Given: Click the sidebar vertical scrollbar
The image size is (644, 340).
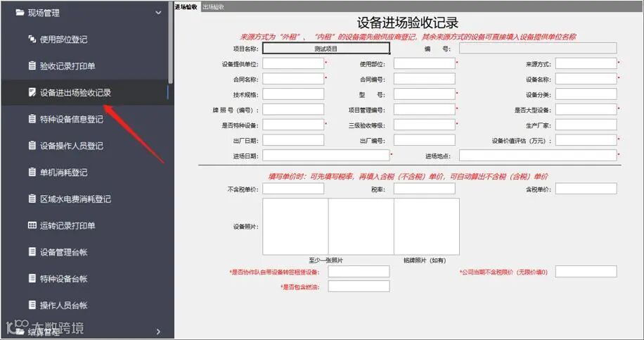Looking at the screenshot, I should tap(170, 43).
